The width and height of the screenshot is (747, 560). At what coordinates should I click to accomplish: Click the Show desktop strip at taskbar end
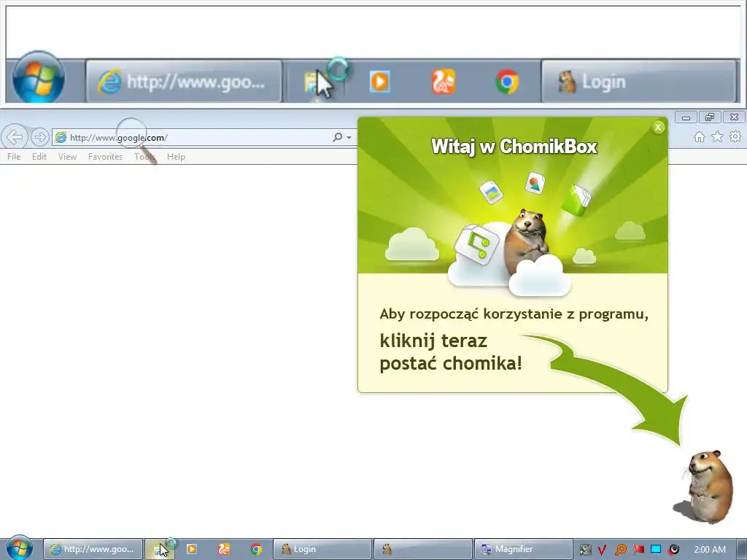741,549
